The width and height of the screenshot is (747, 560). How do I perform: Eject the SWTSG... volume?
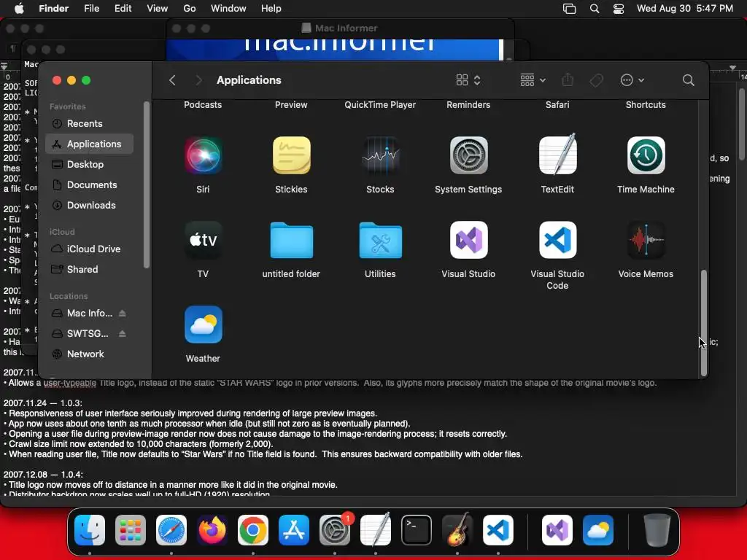pyautogui.click(x=123, y=334)
